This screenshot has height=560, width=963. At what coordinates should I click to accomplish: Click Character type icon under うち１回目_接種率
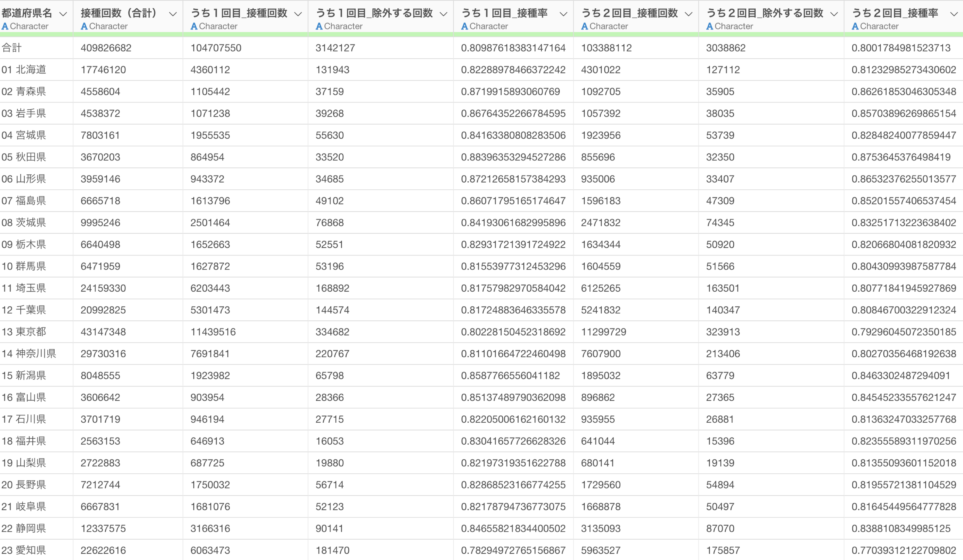[465, 26]
